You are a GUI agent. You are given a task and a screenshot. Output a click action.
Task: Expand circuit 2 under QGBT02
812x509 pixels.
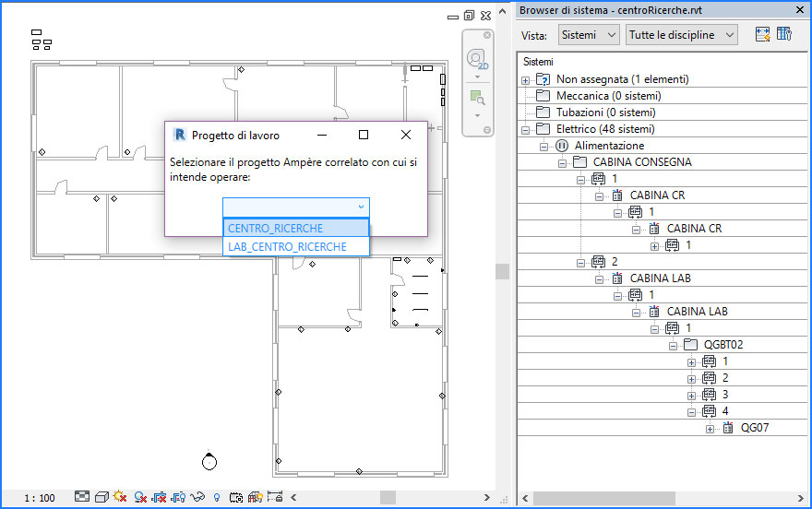tap(691, 379)
